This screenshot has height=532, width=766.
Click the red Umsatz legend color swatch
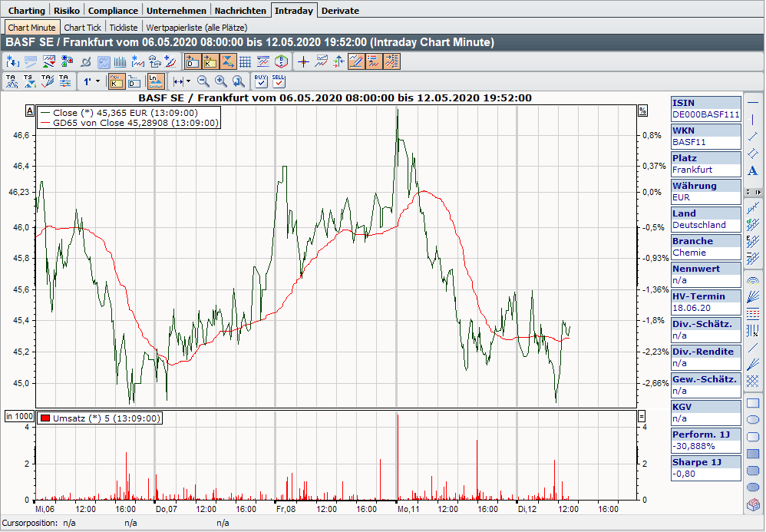click(x=45, y=418)
